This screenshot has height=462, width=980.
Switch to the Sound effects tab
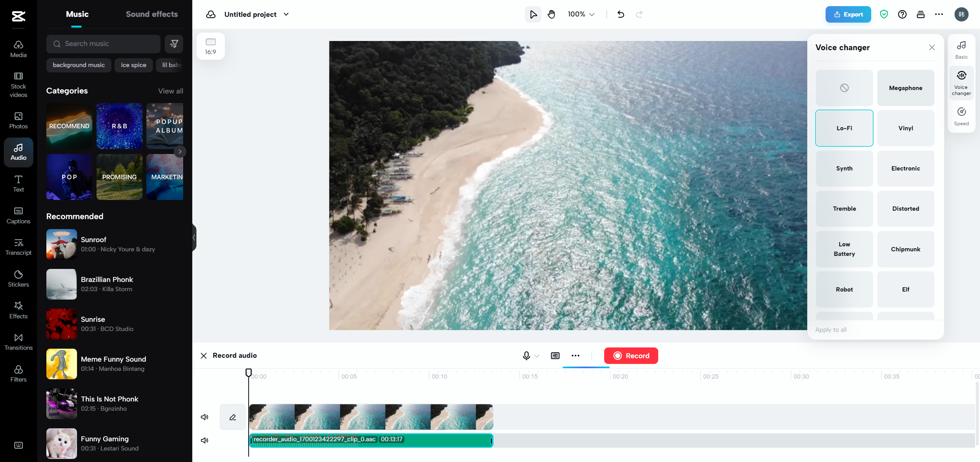[x=151, y=14]
